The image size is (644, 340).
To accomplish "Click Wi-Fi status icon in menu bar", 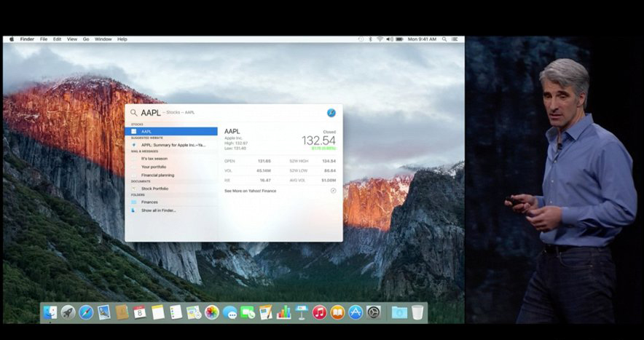I will [380, 39].
